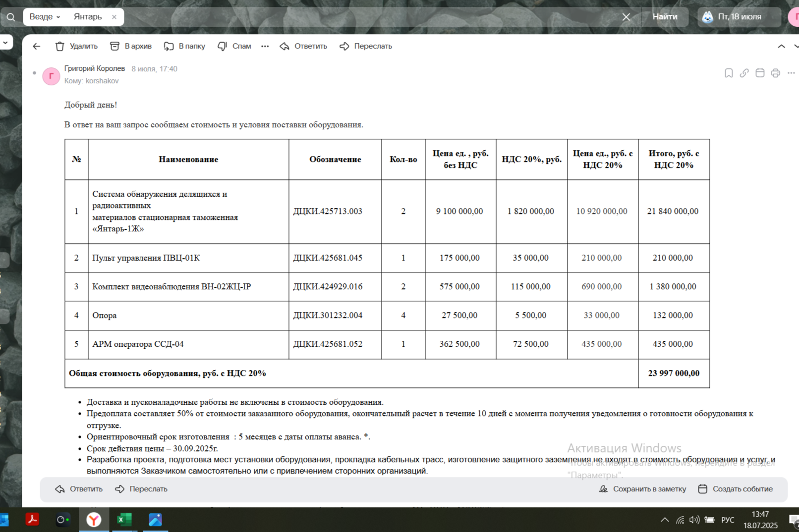Clear the search field with X

[626, 17]
